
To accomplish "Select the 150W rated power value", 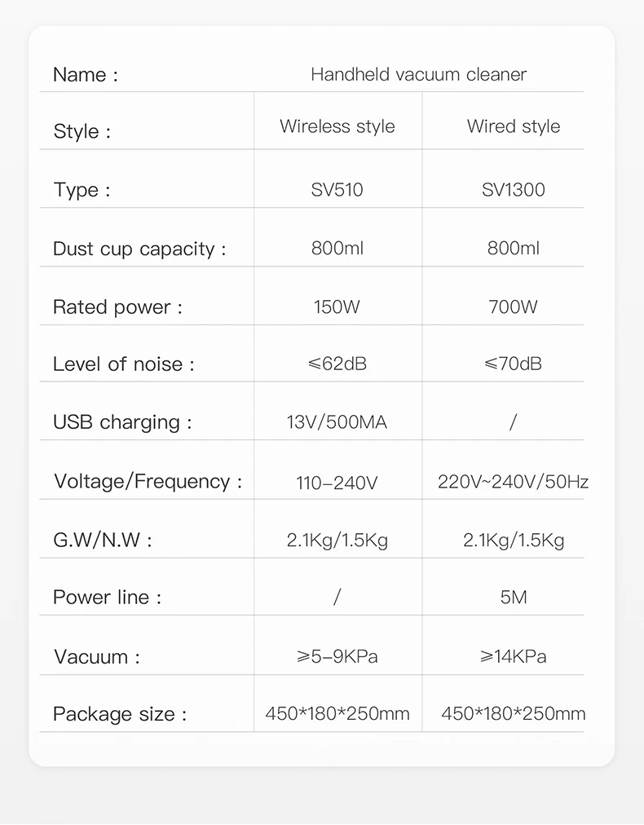I will pyautogui.click(x=337, y=307).
